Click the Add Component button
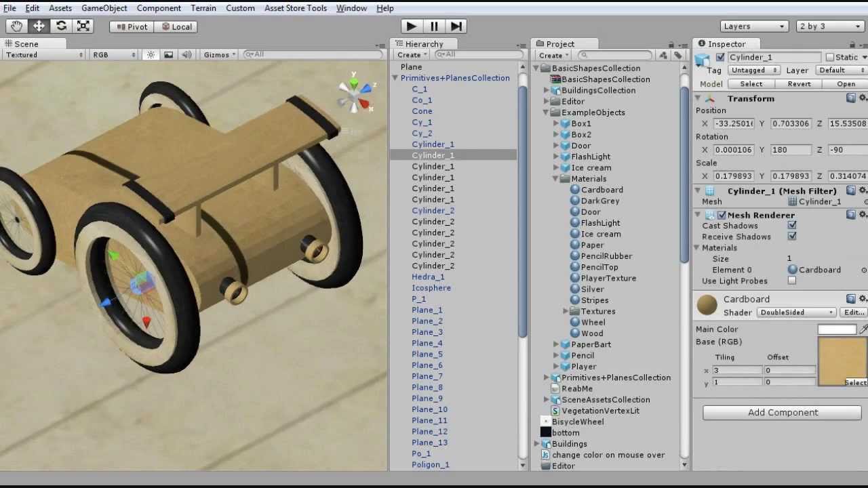The image size is (868, 488). [x=783, y=412]
